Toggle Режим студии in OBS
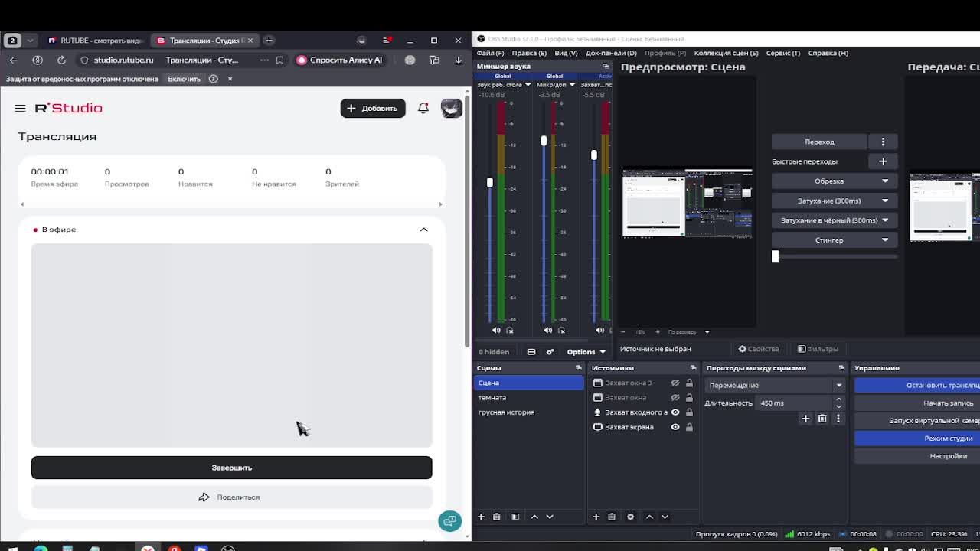This screenshot has height=551, width=980. 917,439
